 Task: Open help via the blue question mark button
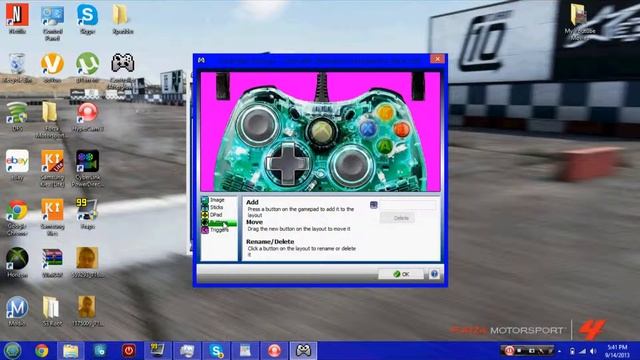[x=434, y=274]
